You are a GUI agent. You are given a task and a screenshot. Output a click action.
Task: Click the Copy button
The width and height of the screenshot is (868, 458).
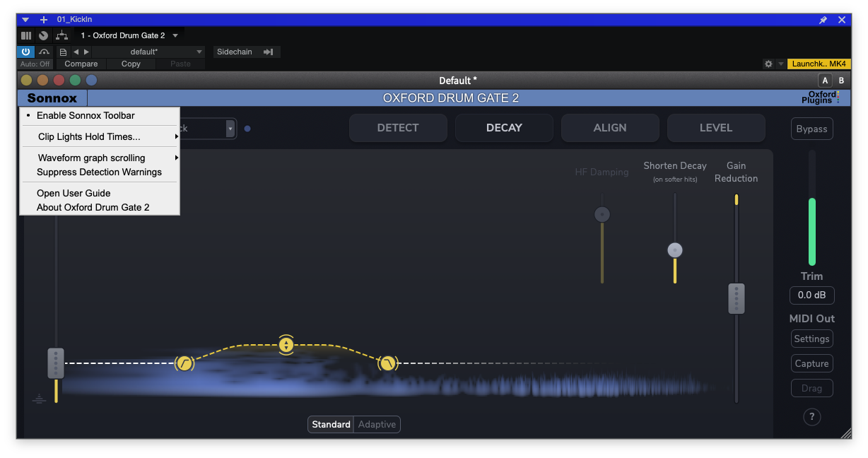(131, 64)
